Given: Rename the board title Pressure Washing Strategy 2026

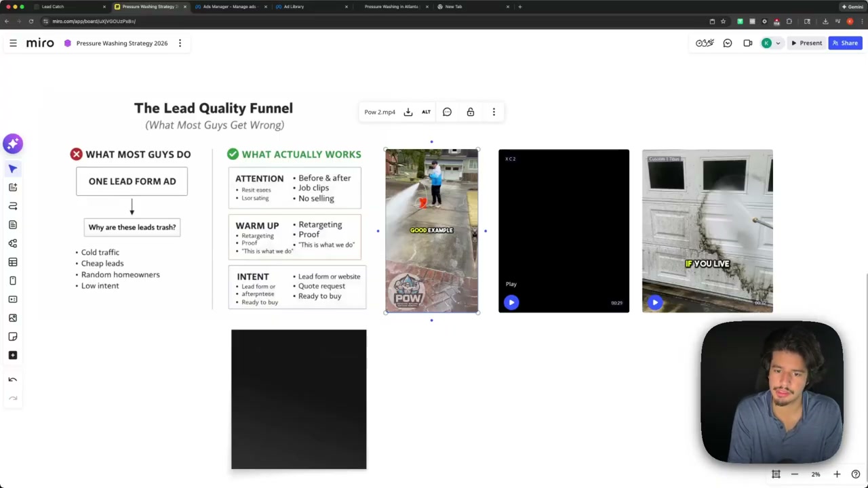Looking at the screenshot, I should [x=122, y=43].
